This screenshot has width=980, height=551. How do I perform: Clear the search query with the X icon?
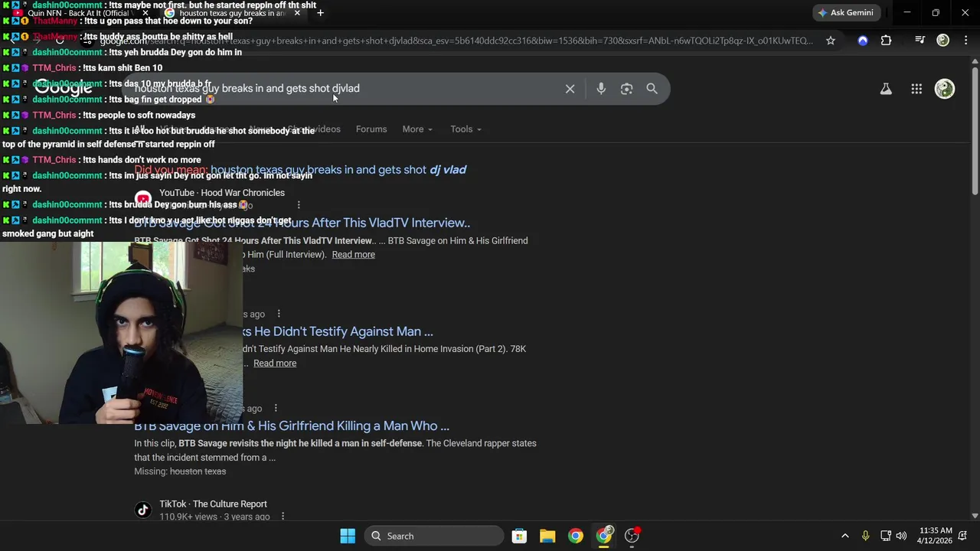click(570, 89)
